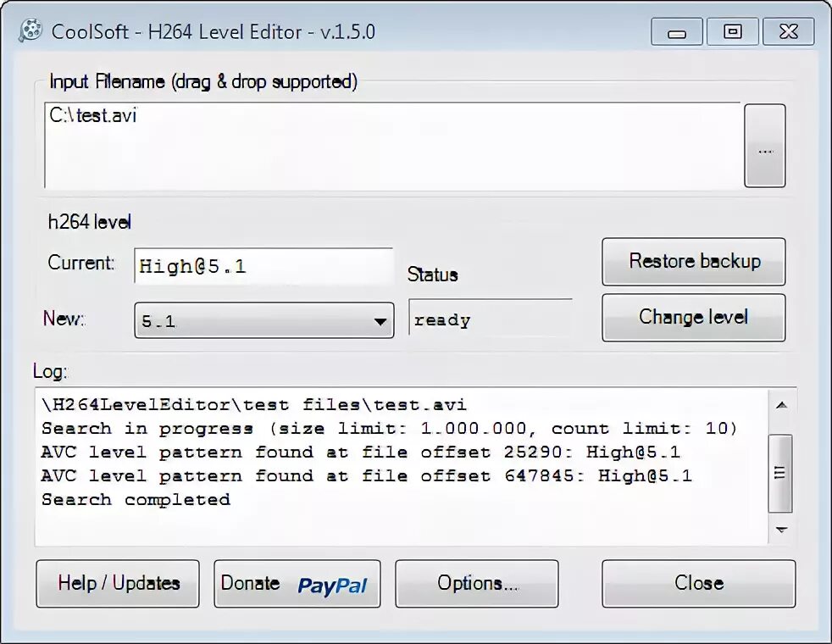Screen dimensions: 832x644
Task: Click the window title 'CoolSoft - H264 Level Editor'
Action: click(214, 32)
